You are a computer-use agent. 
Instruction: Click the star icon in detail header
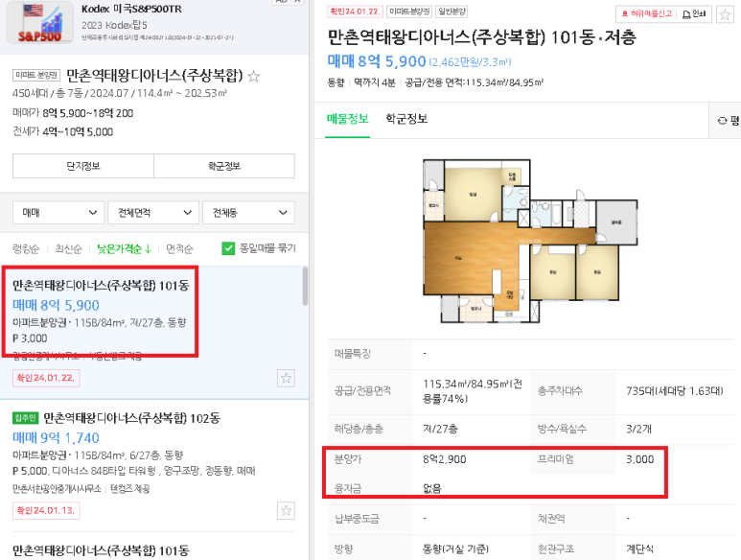(725, 14)
